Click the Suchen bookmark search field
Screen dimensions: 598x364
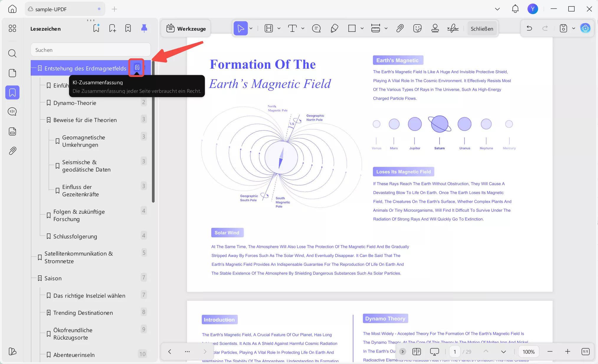(x=91, y=50)
